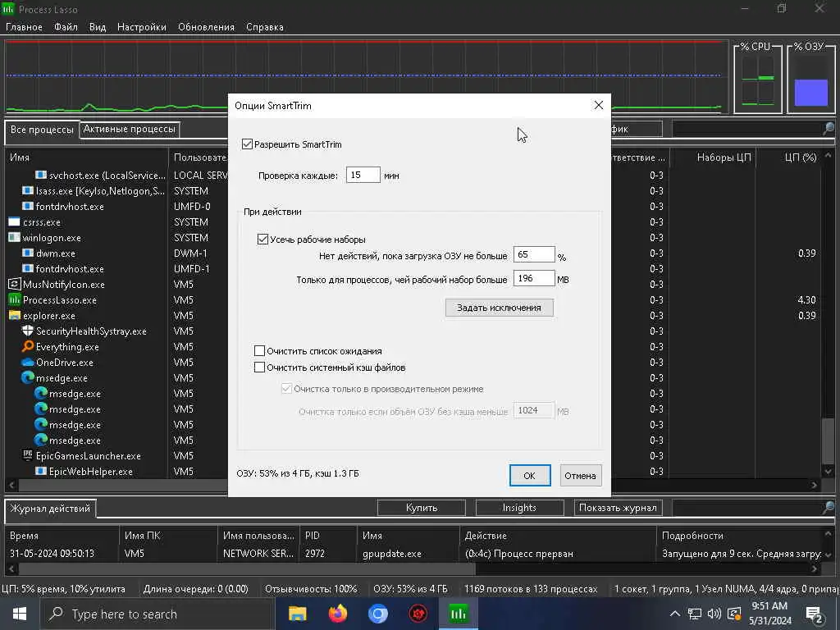This screenshot has width=840, height=630.
Task: Click the Проверка каждые minutes field
Action: click(363, 175)
